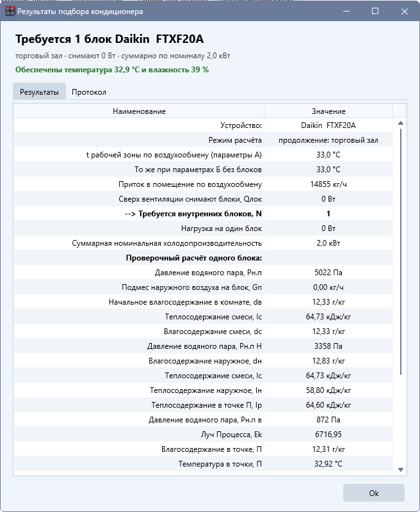This screenshot has width=420, height=512.
Task: Confirm the dialog with the Ok button
Action: [x=374, y=493]
